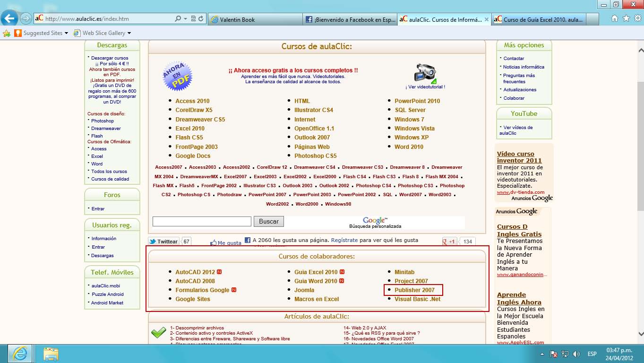Click the Action Center flag icon
The image size is (644, 363).
click(553, 354)
